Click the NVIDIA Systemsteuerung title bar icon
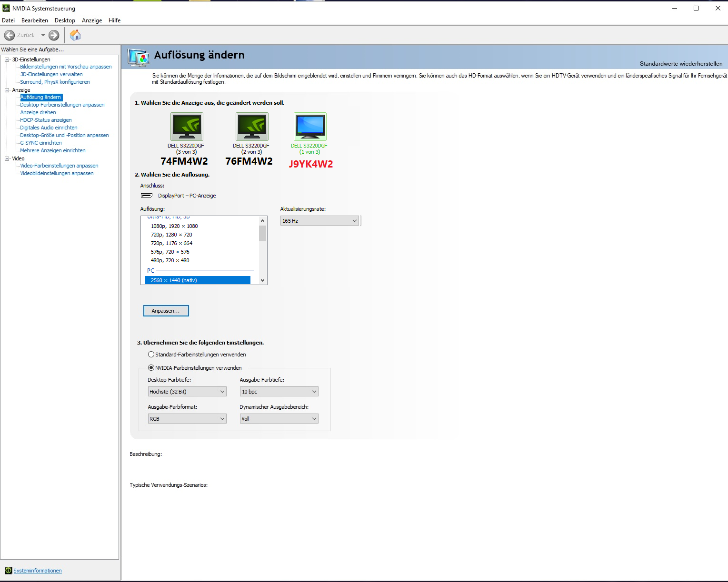This screenshot has width=728, height=582. pos(6,8)
